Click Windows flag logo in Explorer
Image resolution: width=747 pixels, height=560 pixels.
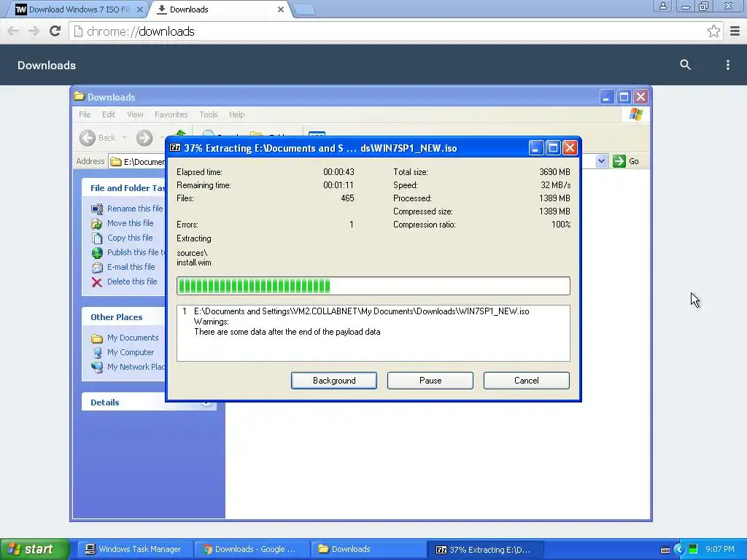pos(635,114)
